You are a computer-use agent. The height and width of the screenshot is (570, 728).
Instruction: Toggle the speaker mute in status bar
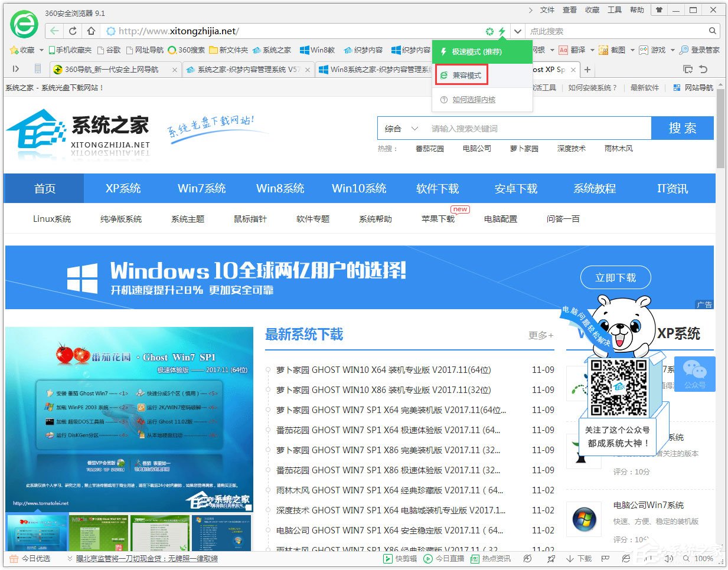(x=668, y=559)
